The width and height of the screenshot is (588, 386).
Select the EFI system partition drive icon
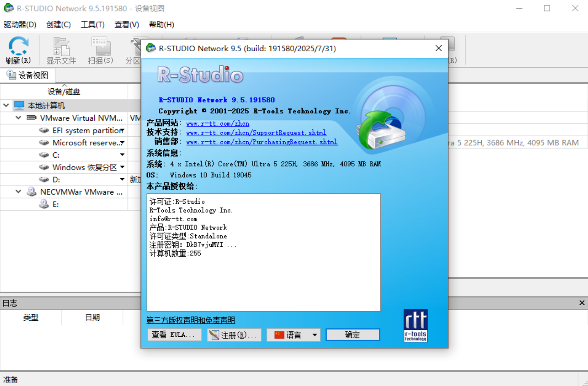click(x=44, y=131)
